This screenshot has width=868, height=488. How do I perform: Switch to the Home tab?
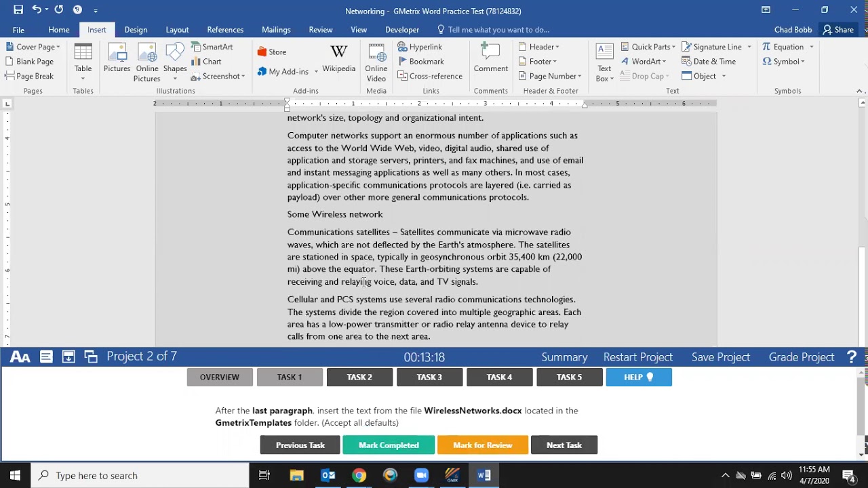58,30
